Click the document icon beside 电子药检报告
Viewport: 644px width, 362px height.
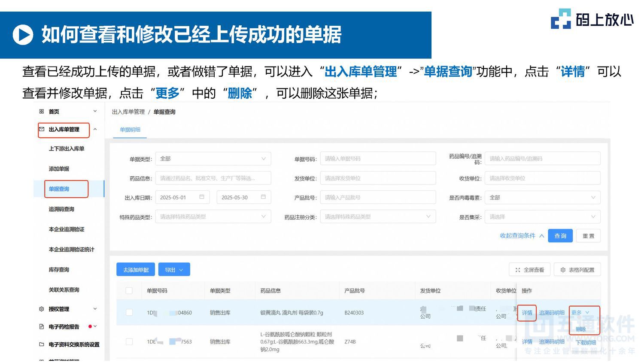click(41, 326)
